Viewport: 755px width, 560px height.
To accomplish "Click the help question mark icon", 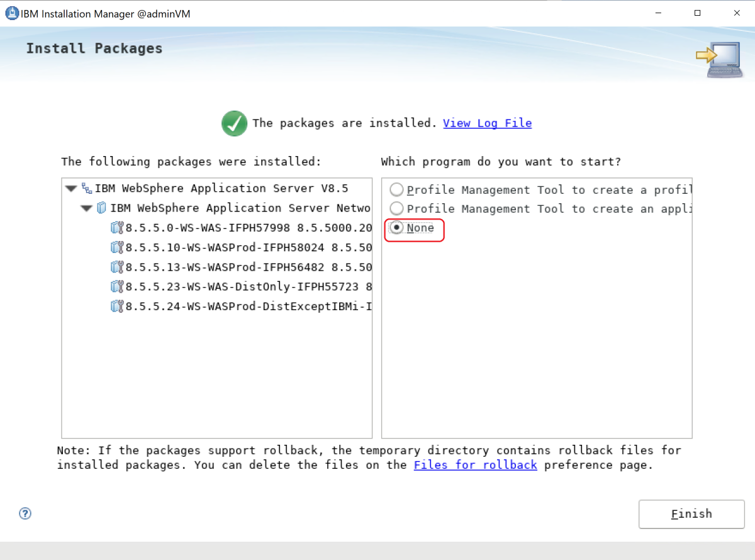I will point(25,513).
